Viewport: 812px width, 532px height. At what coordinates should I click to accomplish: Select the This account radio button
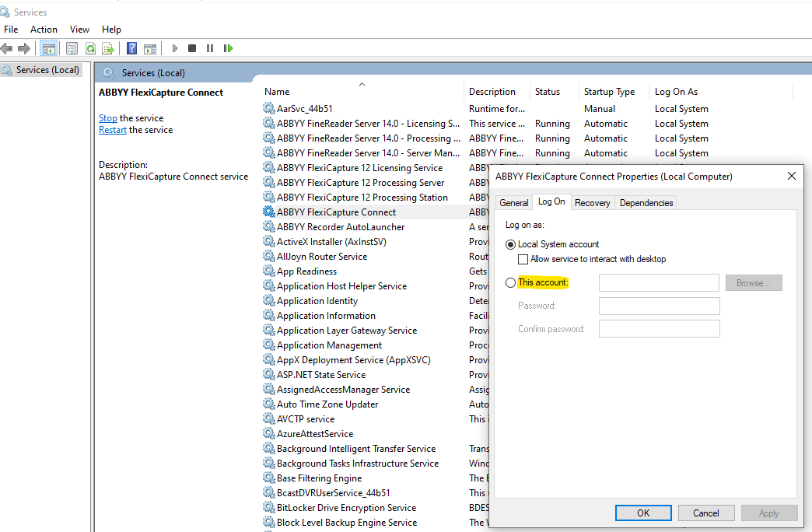[x=510, y=283]
